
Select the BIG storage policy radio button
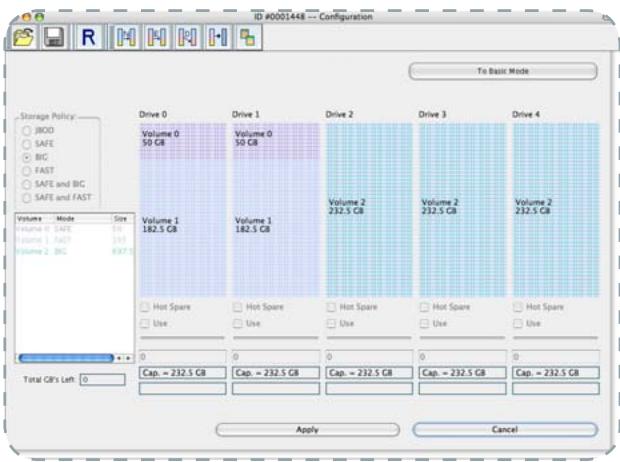point(26,157)
